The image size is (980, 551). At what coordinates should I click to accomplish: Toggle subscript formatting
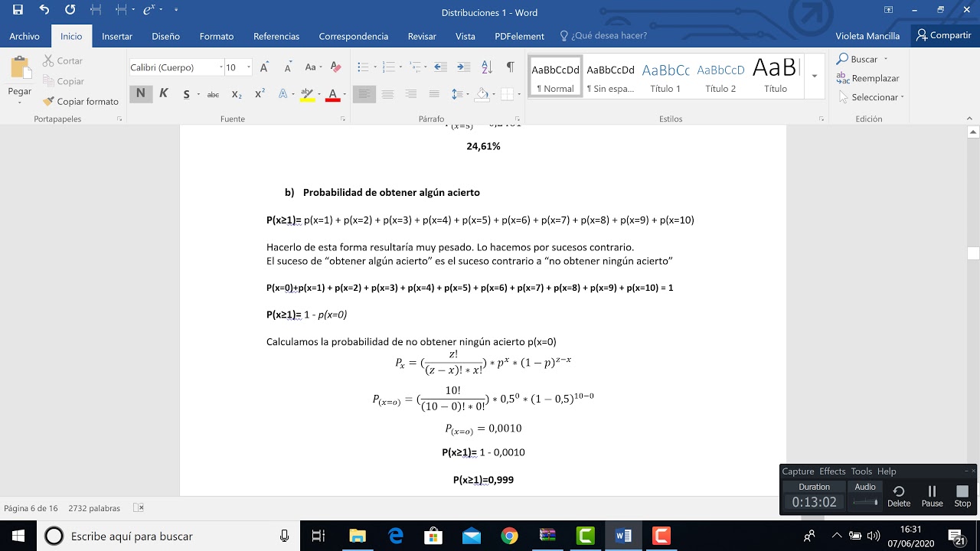[x=237, y=94]
